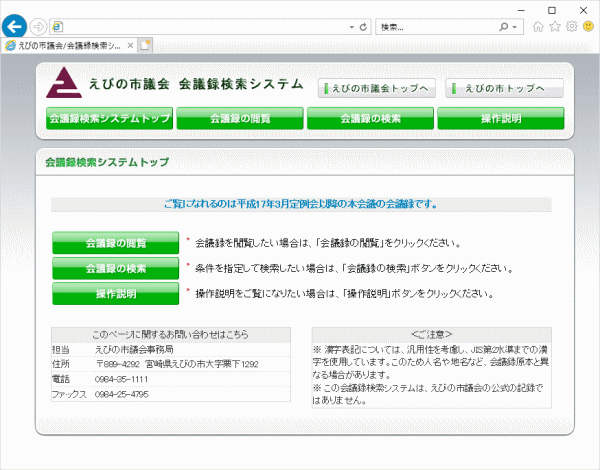This screenshot has width=600, height=470.
Task: Click the 会議録の閲覧 button in main content
Action: pyautogui.click(x=116, y=243)
